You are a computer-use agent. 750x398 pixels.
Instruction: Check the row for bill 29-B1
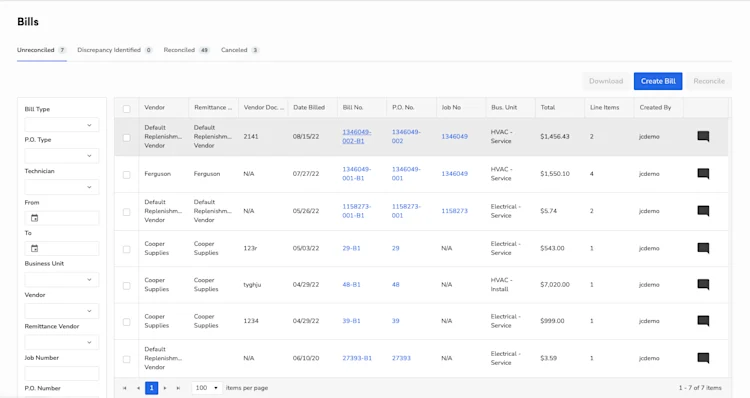pyautogui.click(x=127, y=249)
